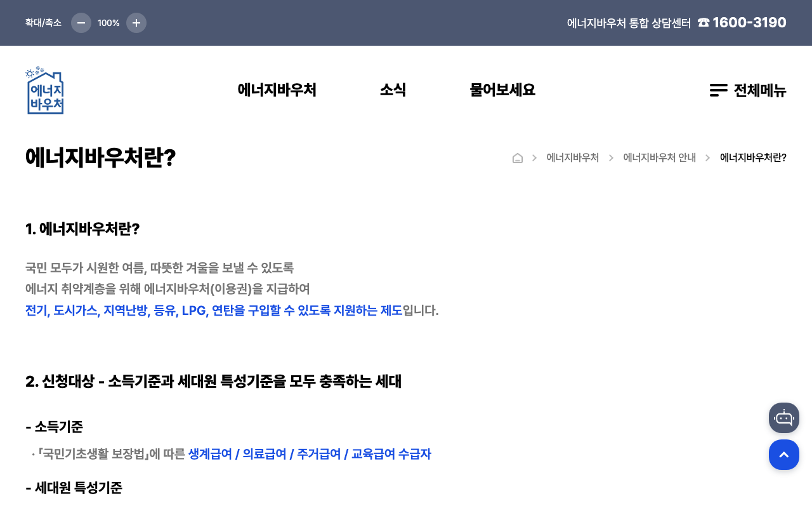Select the 에너지바우처 menu item
This screenshot has width=812, height=508.
[277, 90]
